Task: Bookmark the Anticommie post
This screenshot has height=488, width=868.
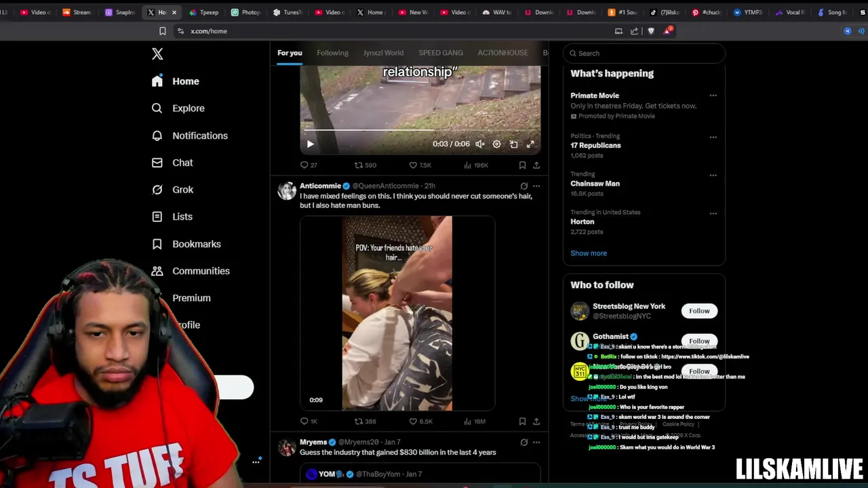Action: point(522,422)
